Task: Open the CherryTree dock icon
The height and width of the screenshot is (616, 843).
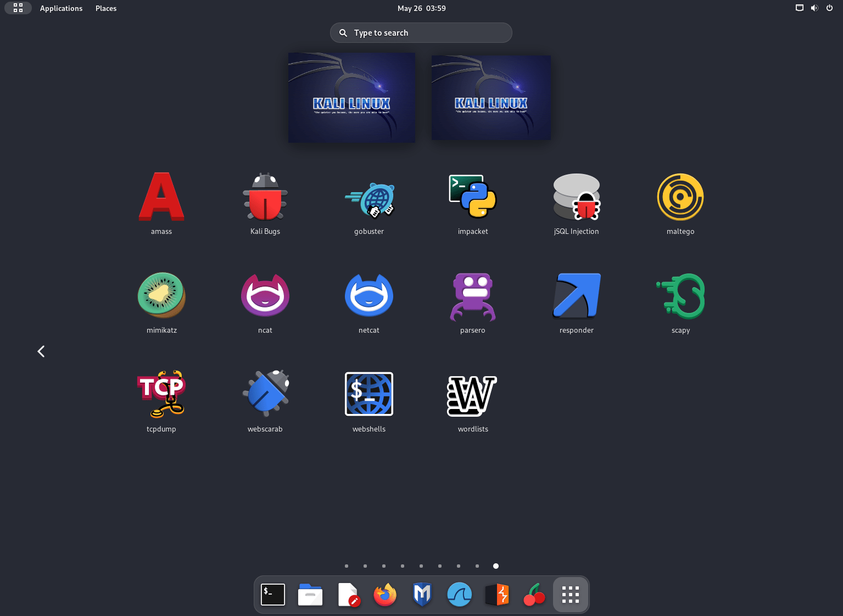Action: (x=534, y=595)
